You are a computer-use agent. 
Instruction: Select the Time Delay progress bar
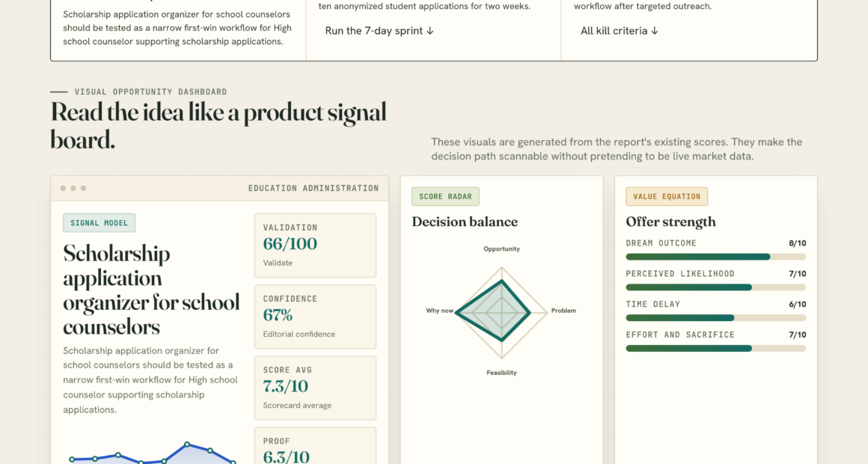point(716,318)
